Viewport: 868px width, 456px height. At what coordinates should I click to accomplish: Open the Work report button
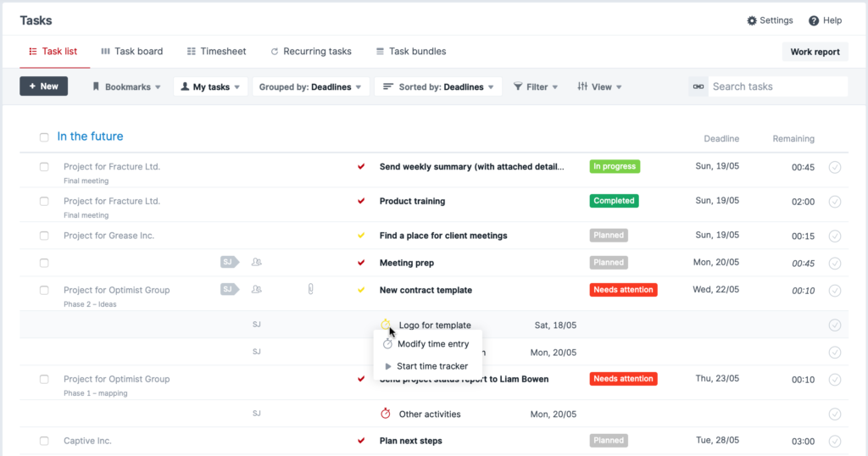(815, 52)
